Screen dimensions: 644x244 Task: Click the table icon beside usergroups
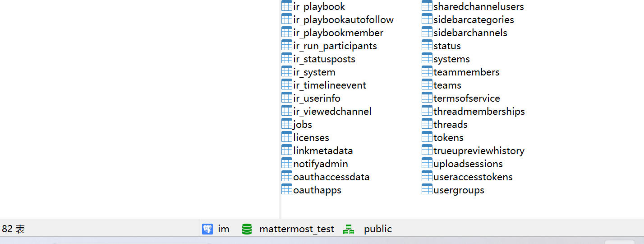pyautogui.click(x=427, y=189)
